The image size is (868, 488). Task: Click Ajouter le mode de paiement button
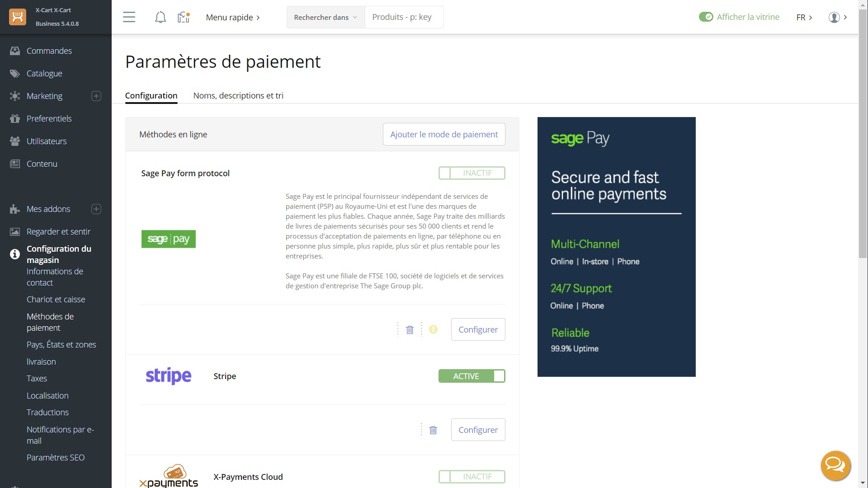pyautogui.click(x=444, y=134)
